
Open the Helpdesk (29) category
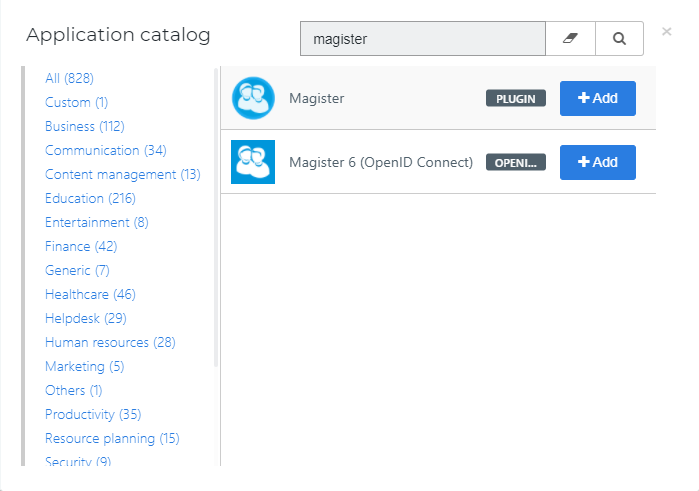(x=86, y=319)
